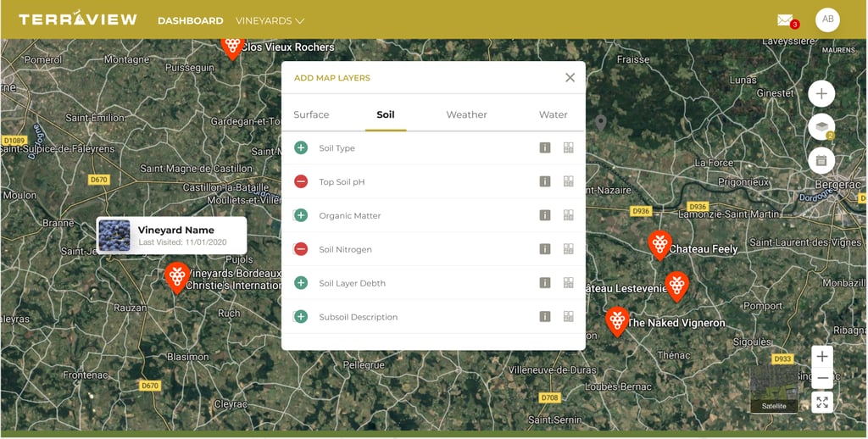Click grid icon in Subsoil Description row
This screenshot has width=868, height=439.
(568, 317)
